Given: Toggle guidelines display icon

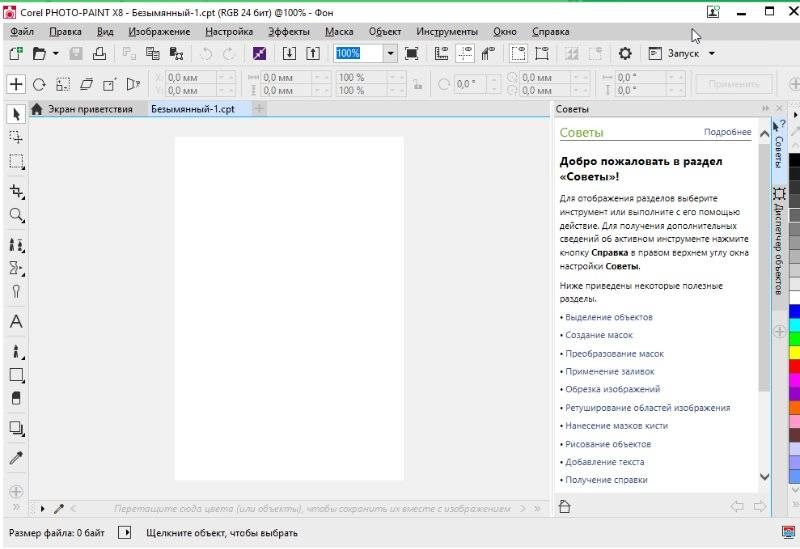Looking at the screenshot, I should click(x=465, y=53).
